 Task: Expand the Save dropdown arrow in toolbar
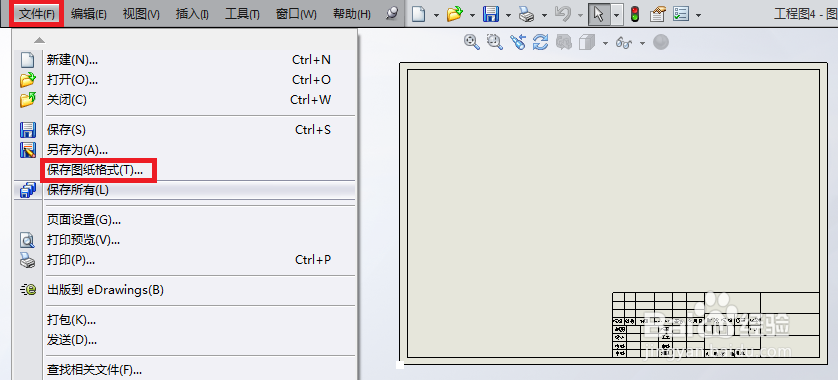point(508,15)
